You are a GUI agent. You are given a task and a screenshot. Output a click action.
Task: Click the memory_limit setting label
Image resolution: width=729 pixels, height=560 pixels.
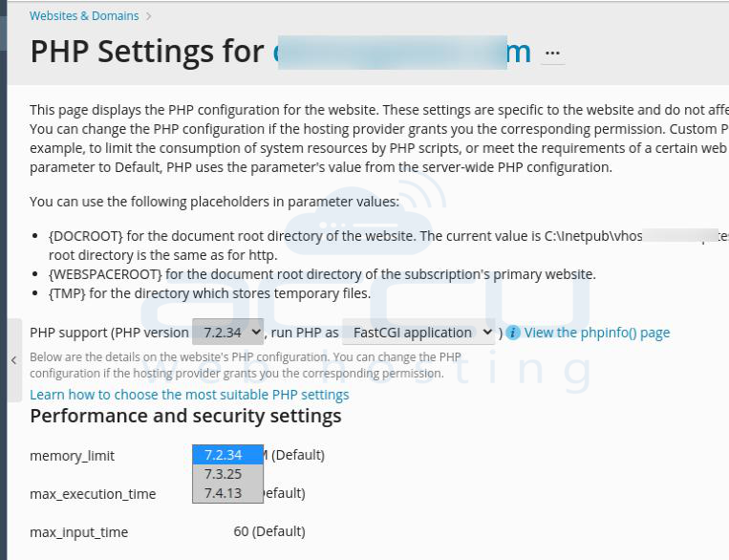coord(72,456)
